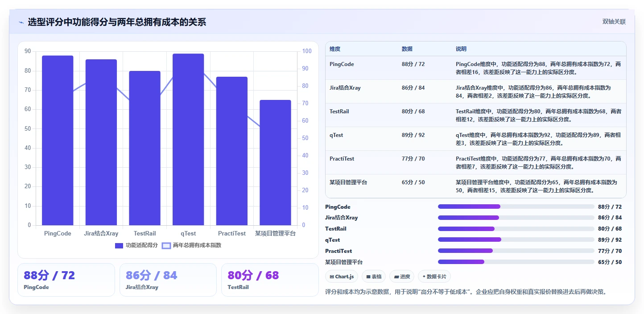Click the 进度 chip
Viewport: 644px width, 314px height.
click(402, 277)
